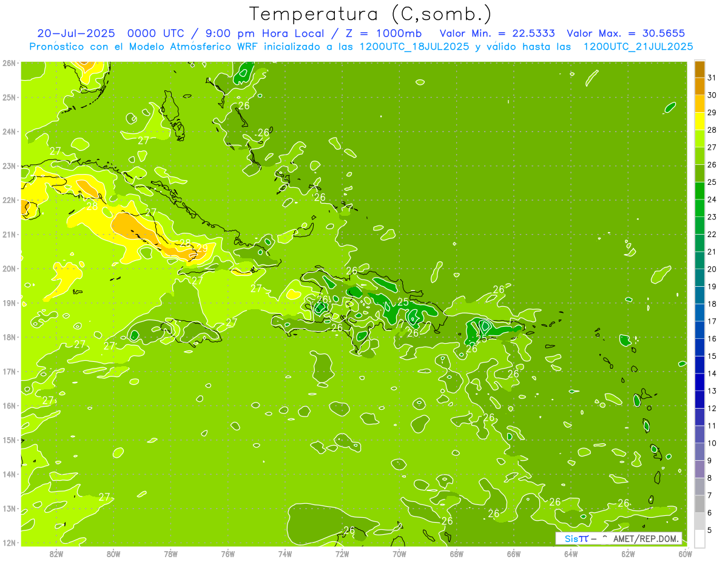Click the 13N latitude axis label
Screen dimensions: 728x562
click(9, 509)
